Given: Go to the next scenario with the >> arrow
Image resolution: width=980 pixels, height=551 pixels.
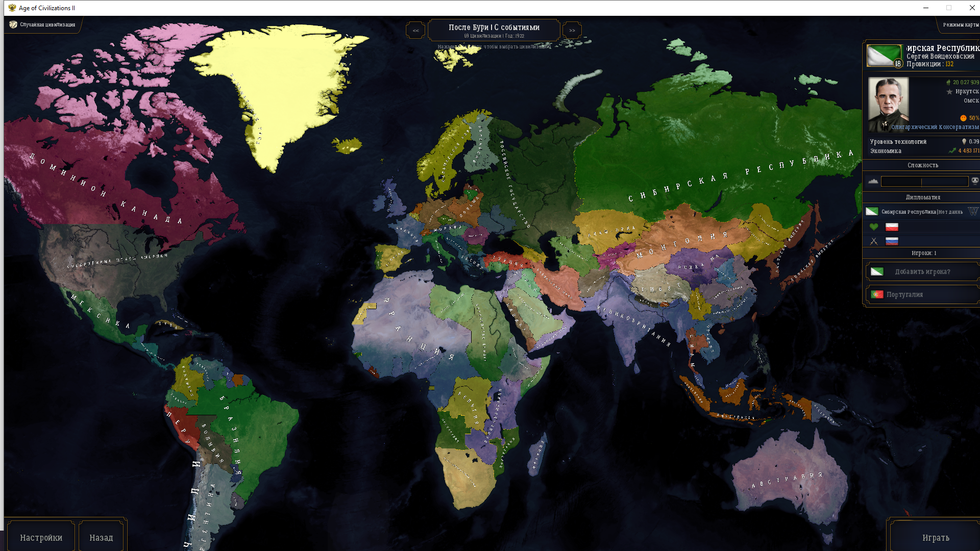Looking at the screenshot, I should pos(572,30).
